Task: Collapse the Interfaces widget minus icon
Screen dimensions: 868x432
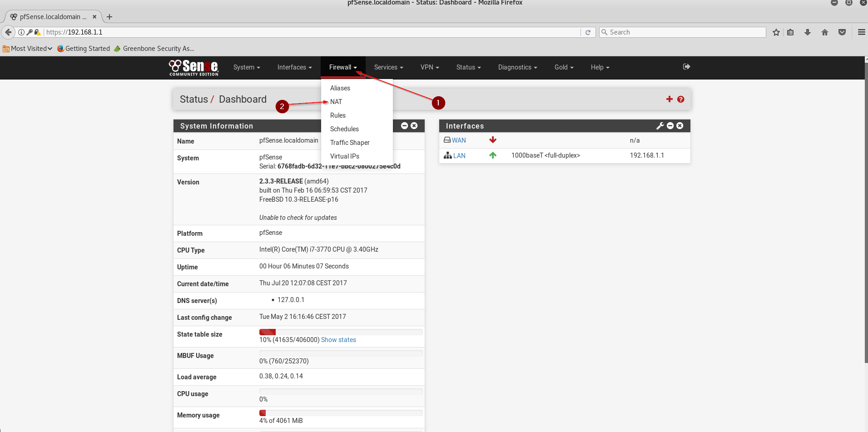Action: point(670,126)
